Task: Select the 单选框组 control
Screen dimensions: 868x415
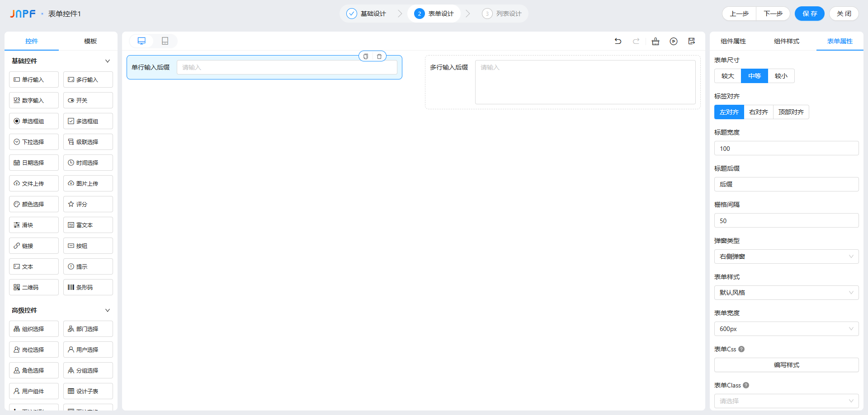Action: pos(34,121)
